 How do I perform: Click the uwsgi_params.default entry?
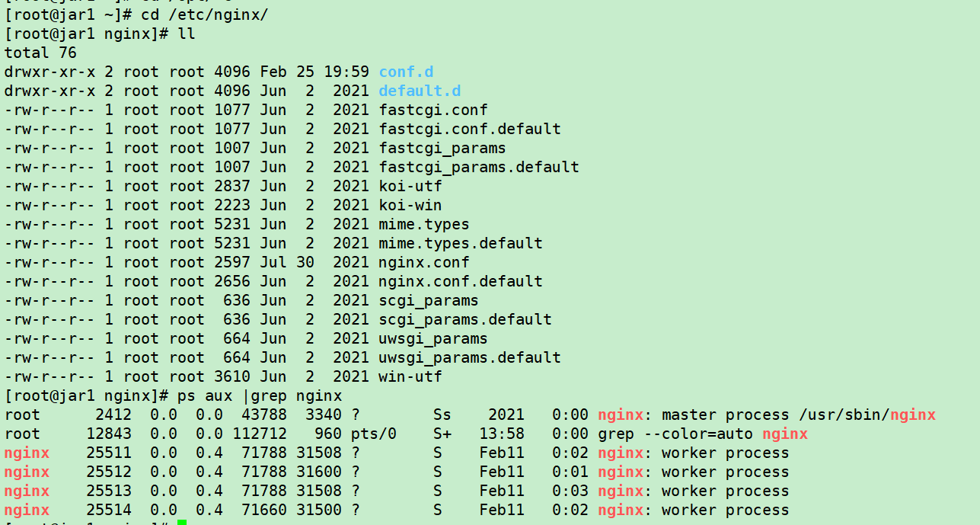(468, 357)
